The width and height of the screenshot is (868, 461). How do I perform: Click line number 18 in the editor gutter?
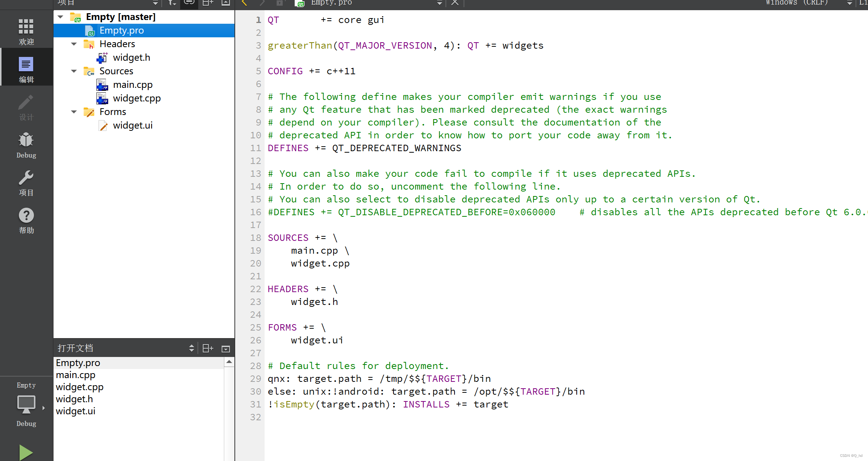256,238
